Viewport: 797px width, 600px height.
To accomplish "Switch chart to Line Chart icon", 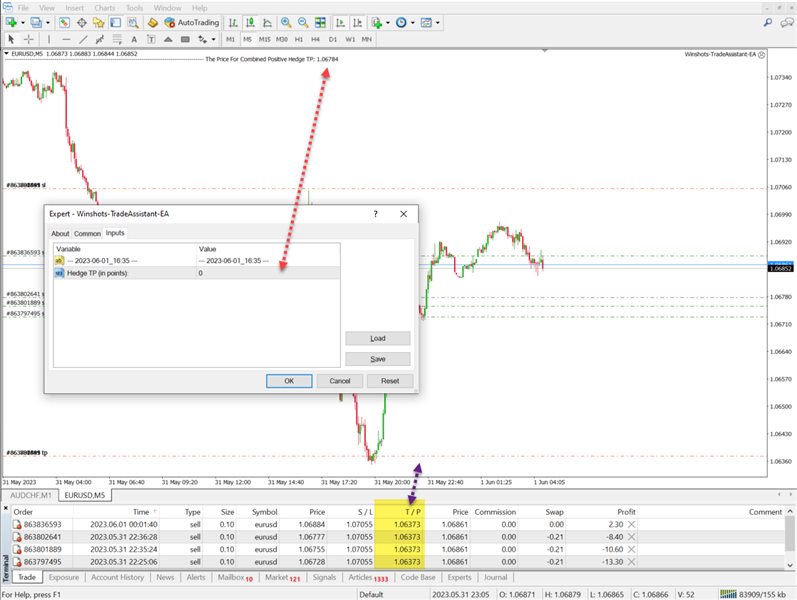I will click(x=267, y=22).
